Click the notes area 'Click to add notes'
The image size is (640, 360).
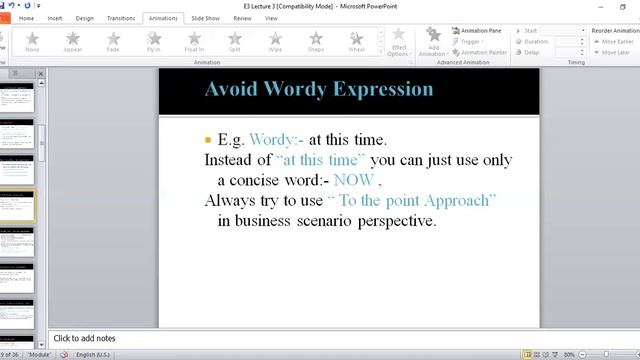point(84,338)
